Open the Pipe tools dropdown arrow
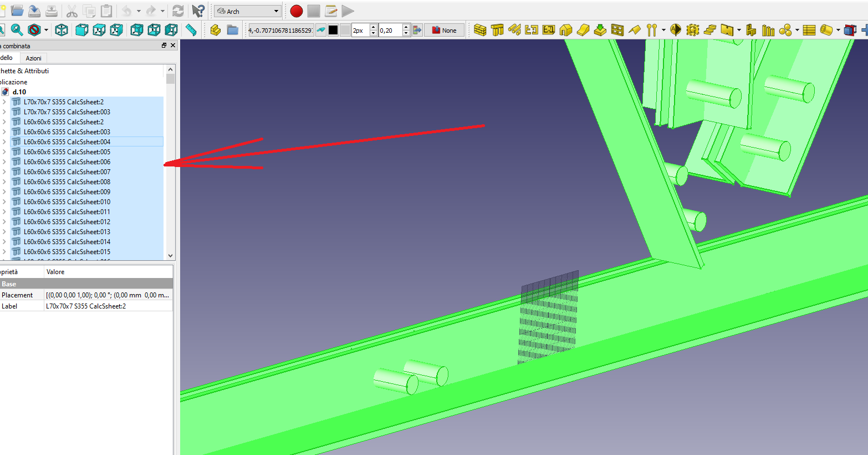This screenshot has height=455, width=868. pos(838,30)
